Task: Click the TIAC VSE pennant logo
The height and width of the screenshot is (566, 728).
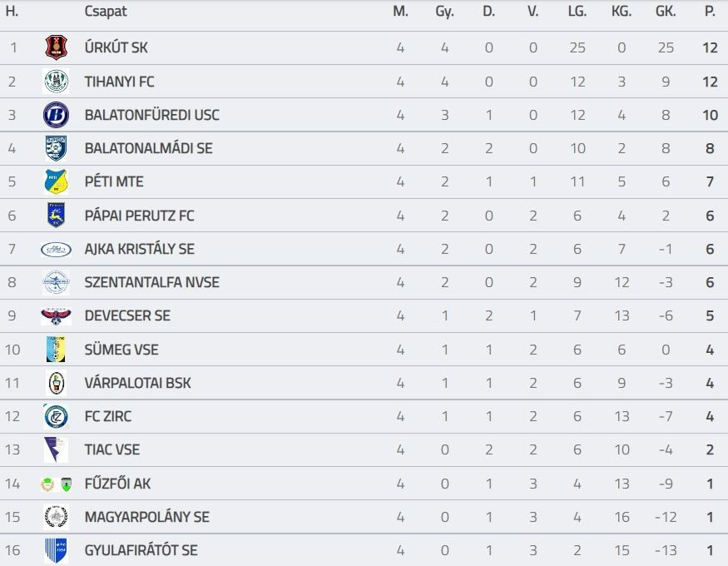Action: [56, 449]
